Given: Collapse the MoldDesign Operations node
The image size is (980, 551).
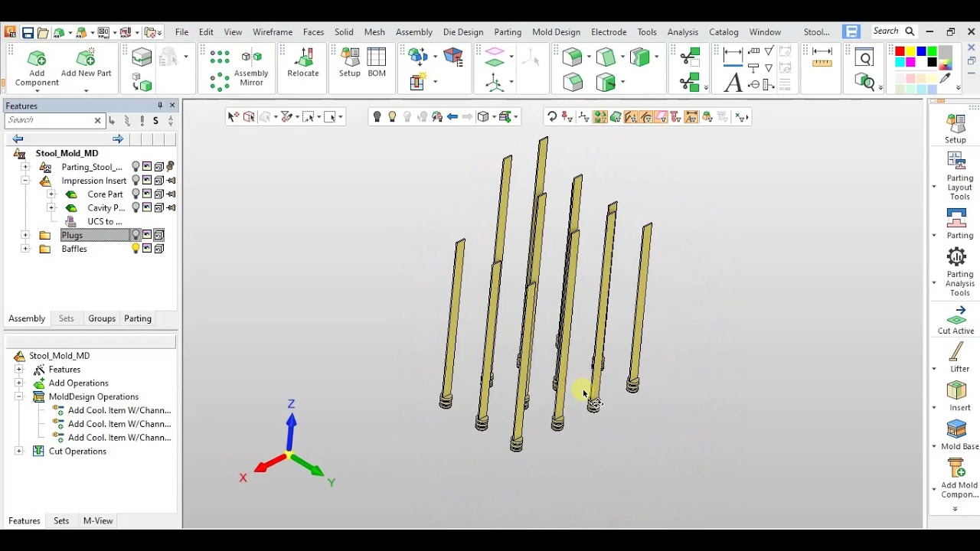Looking at the screenshot, I should click(x=19, y=396).
